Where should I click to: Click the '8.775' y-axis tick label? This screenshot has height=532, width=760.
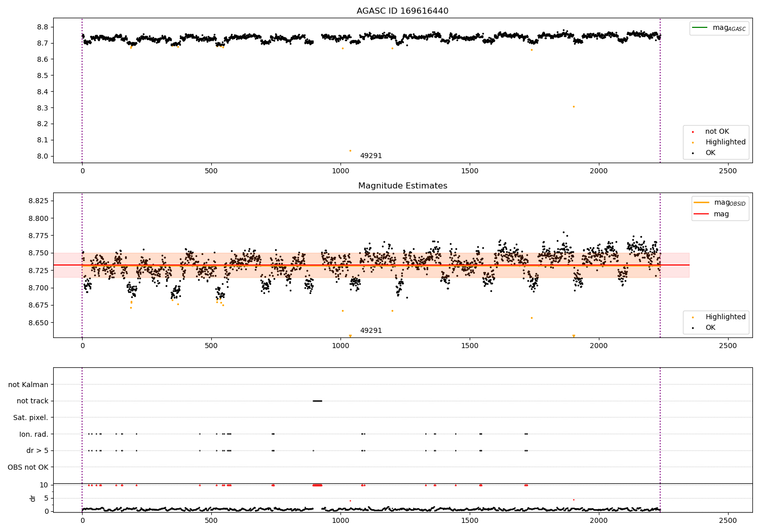(39, 236)
